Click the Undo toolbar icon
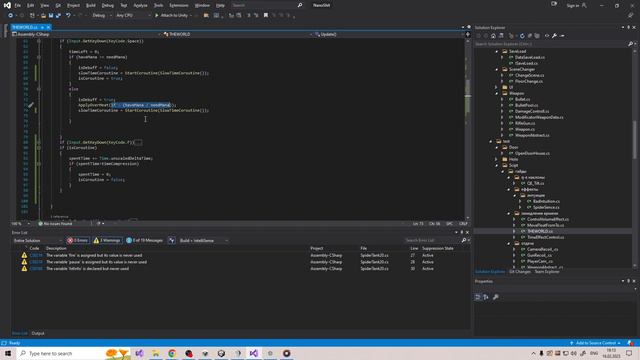 [x=68, y=16]
